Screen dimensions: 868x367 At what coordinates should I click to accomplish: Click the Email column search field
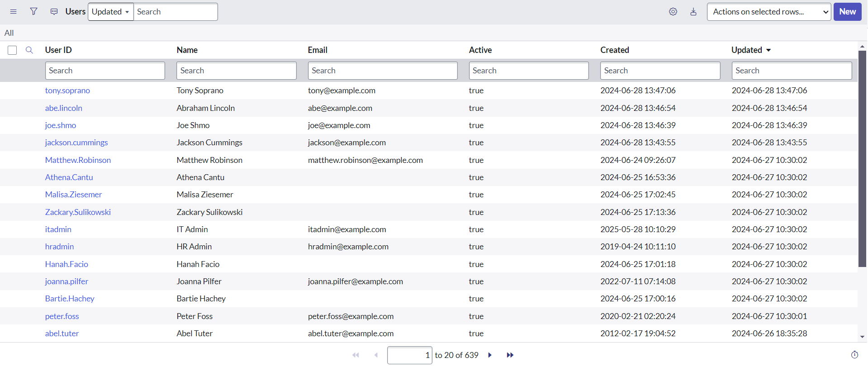382,71
